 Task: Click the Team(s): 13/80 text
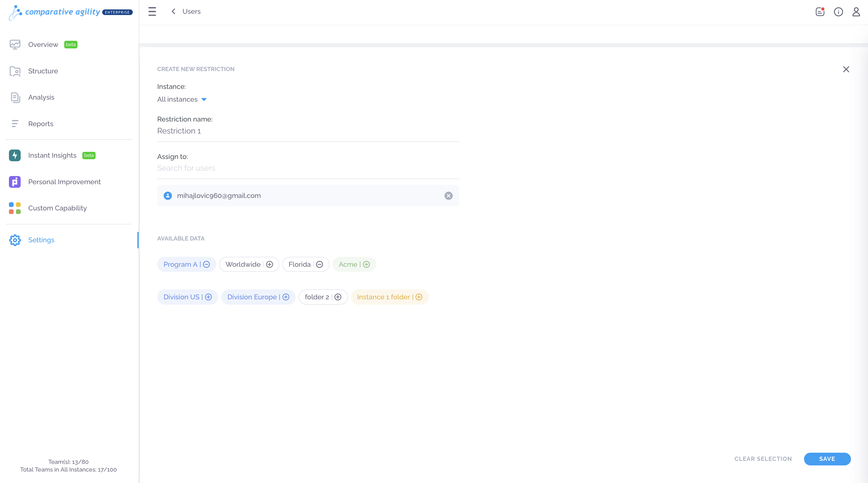point(68,462)
